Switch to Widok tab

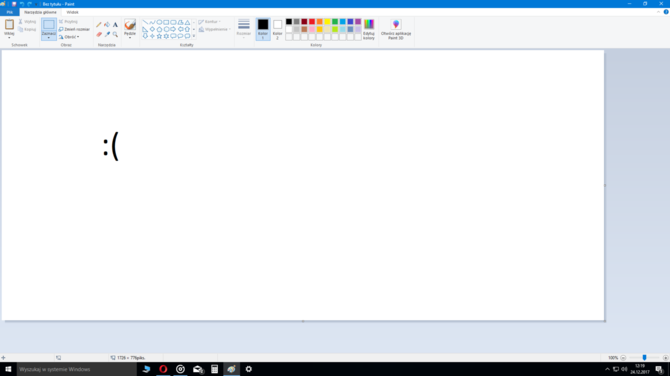click(x=72, y=12)
